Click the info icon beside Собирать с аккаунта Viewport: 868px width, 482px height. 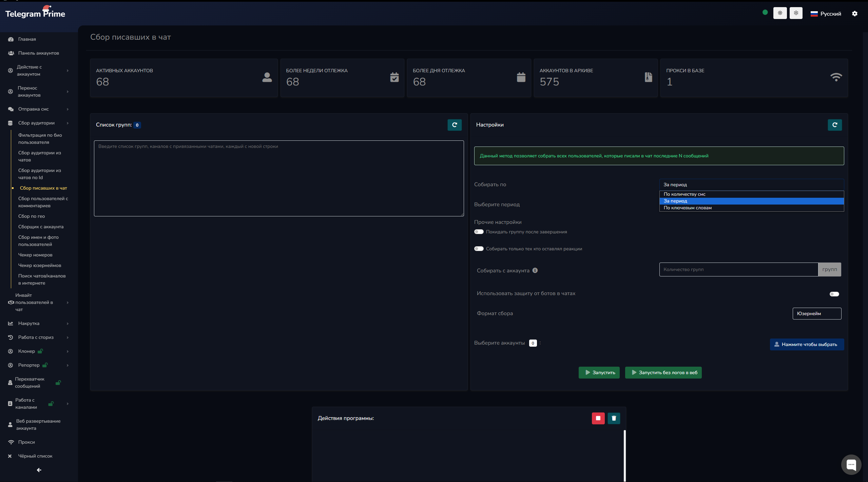(535, 270)
